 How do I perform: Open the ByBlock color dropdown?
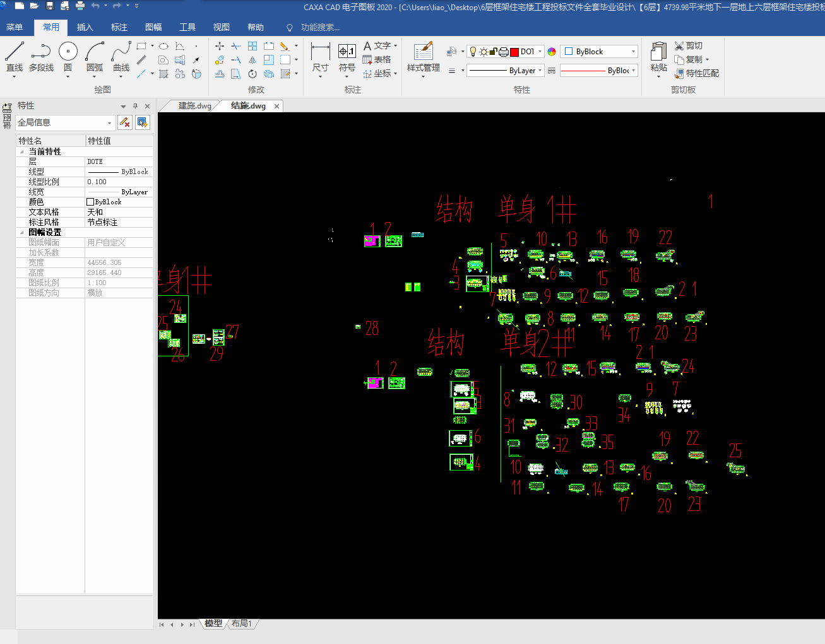599,52
